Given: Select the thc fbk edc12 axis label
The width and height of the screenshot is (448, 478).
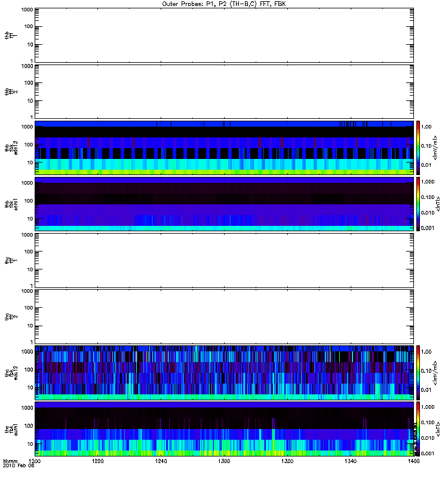Looking at the screenshot, I should 11,373.
